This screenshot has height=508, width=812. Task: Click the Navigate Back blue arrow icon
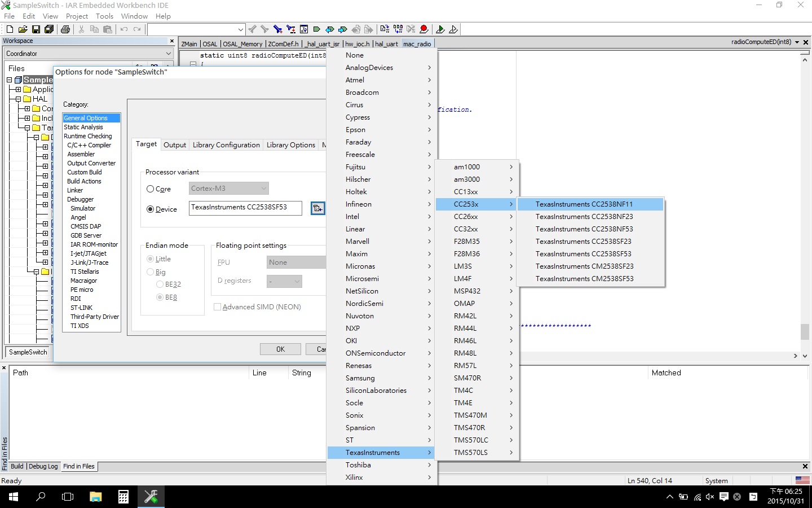(x=330, y=29)
